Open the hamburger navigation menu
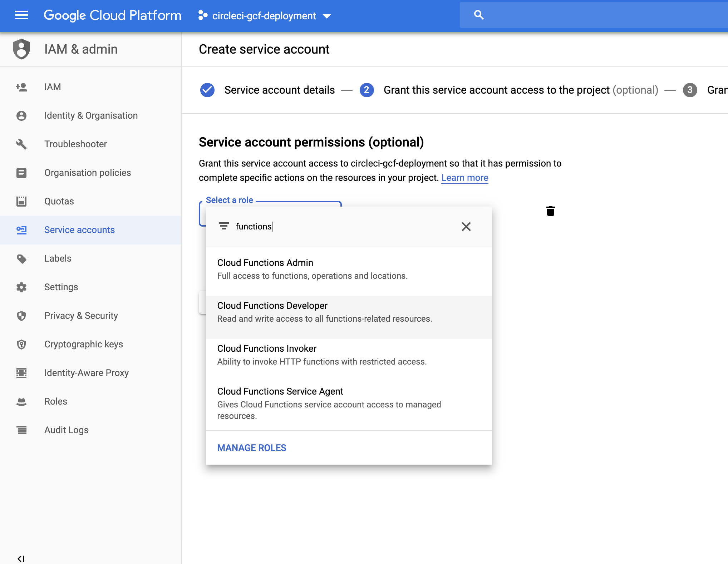 coord(21,15)
